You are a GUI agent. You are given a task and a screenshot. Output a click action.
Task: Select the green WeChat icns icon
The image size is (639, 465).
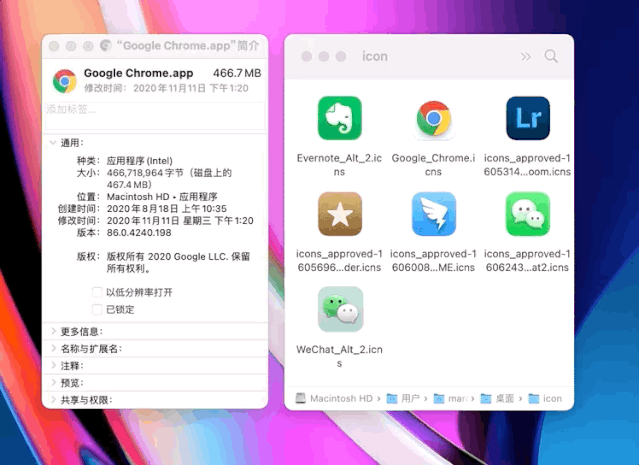tap(528, 214)
